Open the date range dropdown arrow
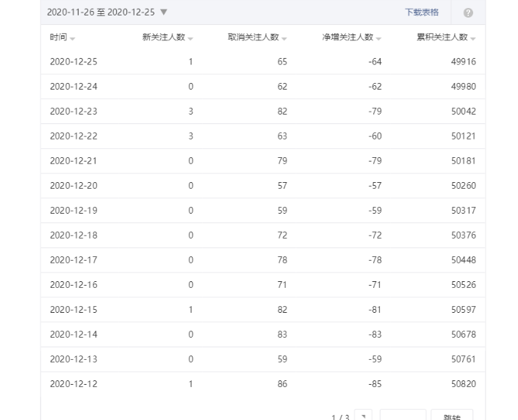Viewport: 518px width, 420px height. coord(164,12)
